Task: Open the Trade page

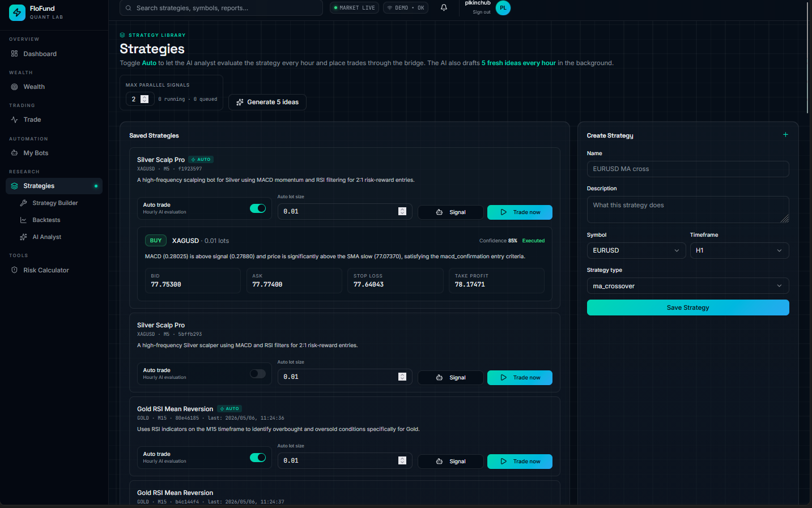Action: coord(54,119)
